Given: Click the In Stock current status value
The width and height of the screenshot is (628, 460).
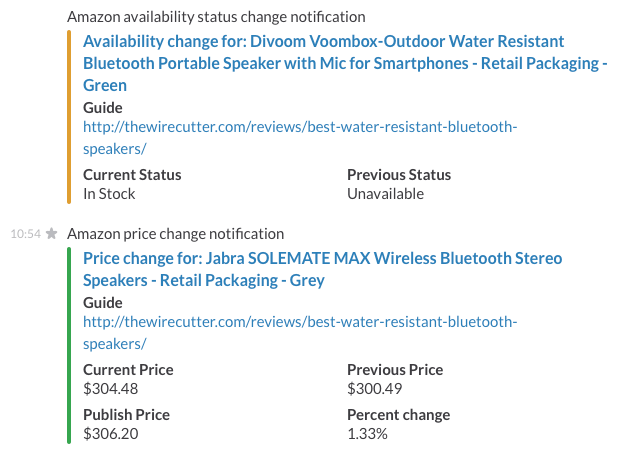Looking at the screenshot, I should pyautogui.click(x=109, y=194).
